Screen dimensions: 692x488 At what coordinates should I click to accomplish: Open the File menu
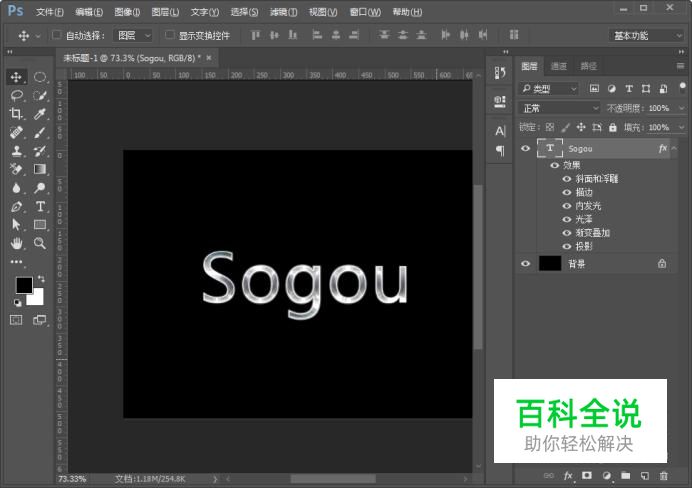pos(49,12)
